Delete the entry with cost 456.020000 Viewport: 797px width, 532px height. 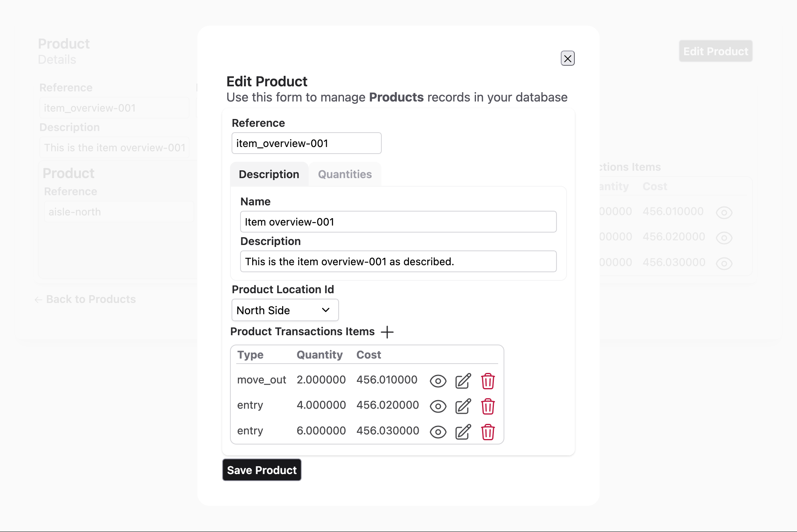(488, 406)
